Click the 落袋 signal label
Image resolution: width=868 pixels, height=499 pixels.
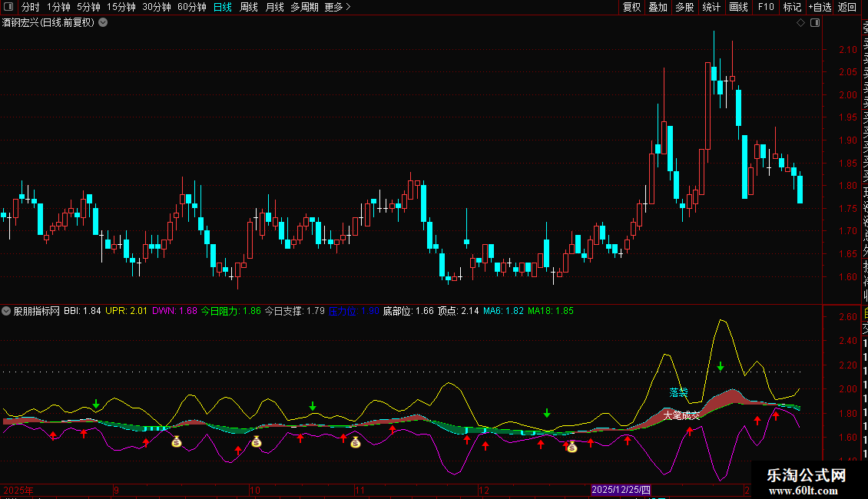tap(678, 392)
